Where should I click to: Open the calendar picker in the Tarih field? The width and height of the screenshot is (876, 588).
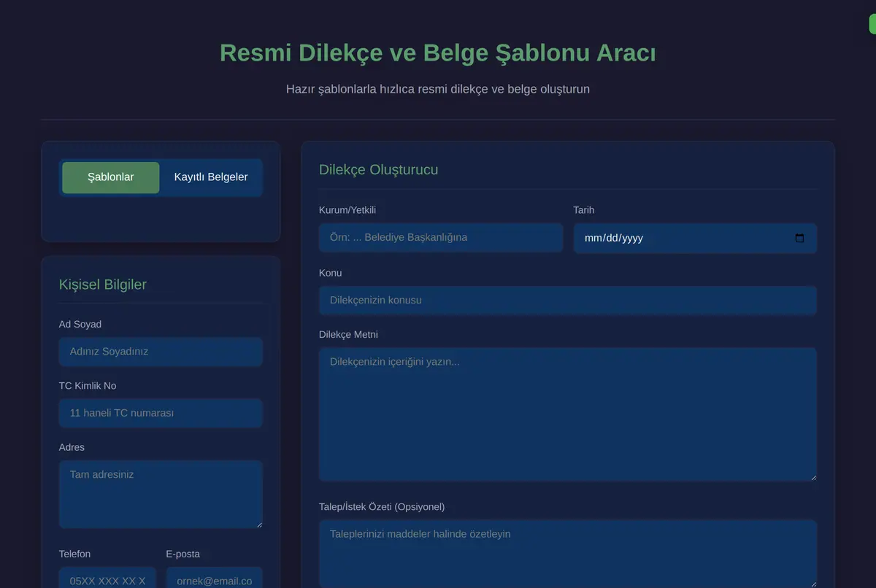tap(799, 238)
